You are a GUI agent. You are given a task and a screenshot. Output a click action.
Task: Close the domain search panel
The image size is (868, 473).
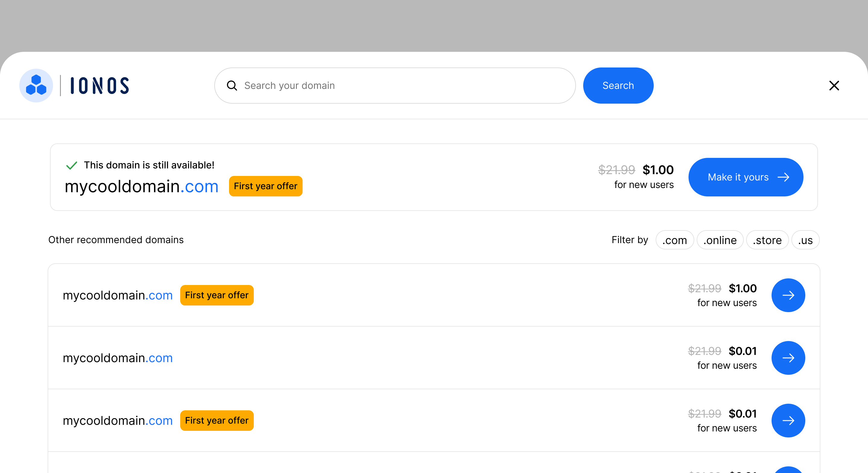(x=834, y=86)
